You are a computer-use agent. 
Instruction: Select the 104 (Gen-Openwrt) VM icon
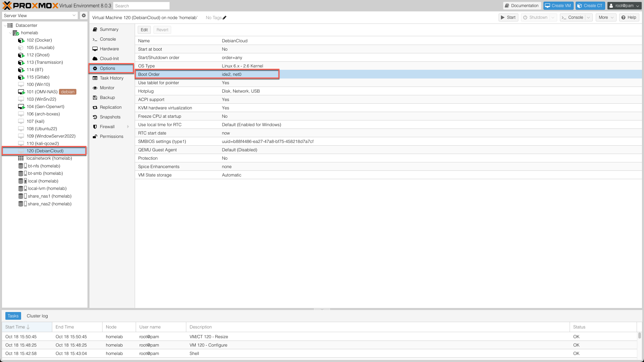21,107
